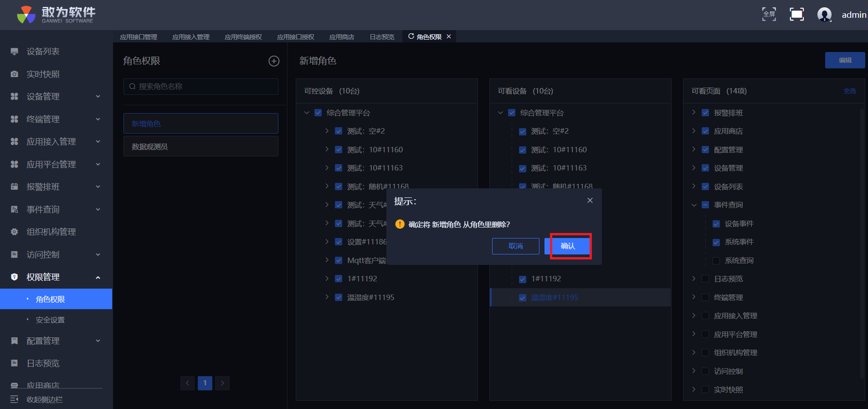868x409 pixels.
Task: Select 数据观测员 role
Action: [x=201, y=146]
